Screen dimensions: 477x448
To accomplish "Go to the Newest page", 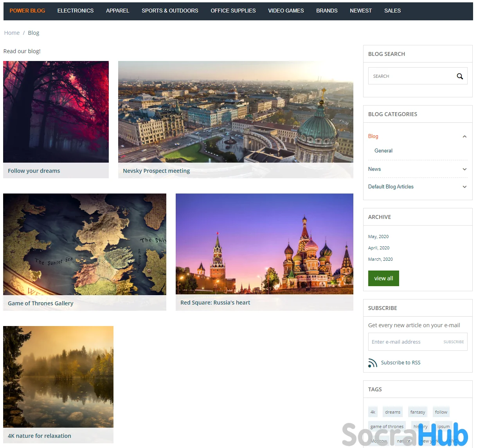I will point(361,11).
